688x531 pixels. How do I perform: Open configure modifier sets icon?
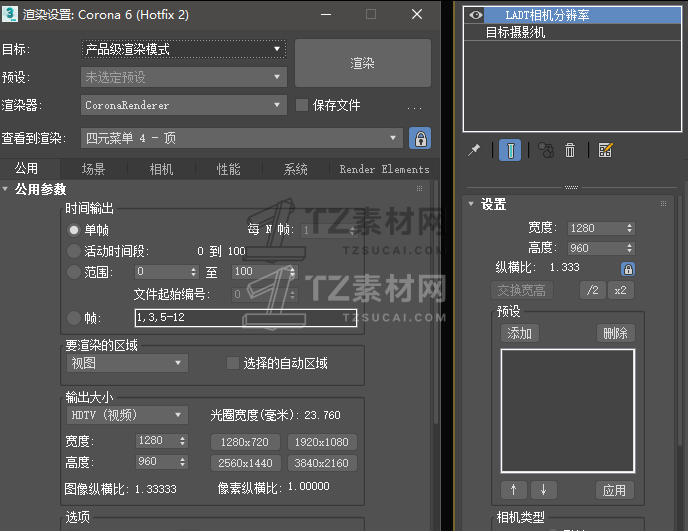[606, 150]
